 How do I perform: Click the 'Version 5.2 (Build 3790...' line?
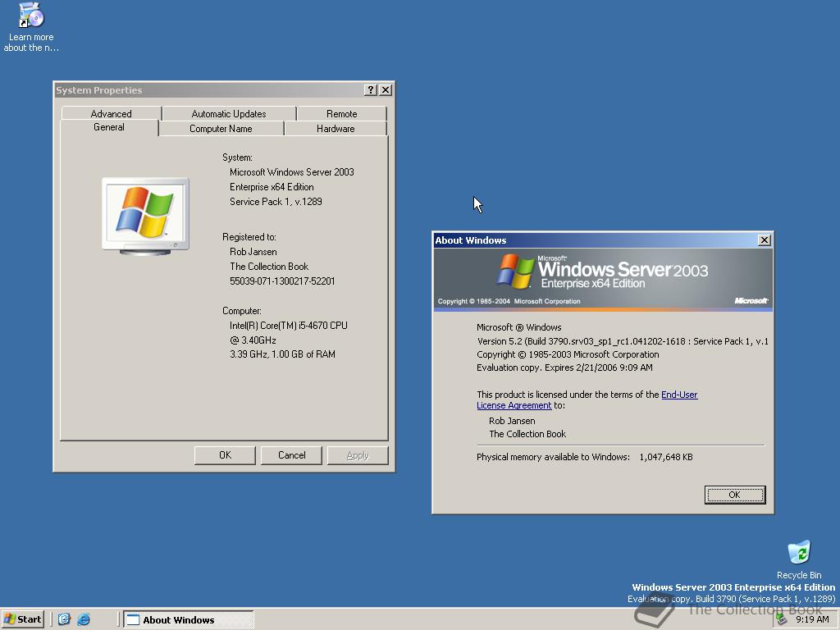coord(623,341)
